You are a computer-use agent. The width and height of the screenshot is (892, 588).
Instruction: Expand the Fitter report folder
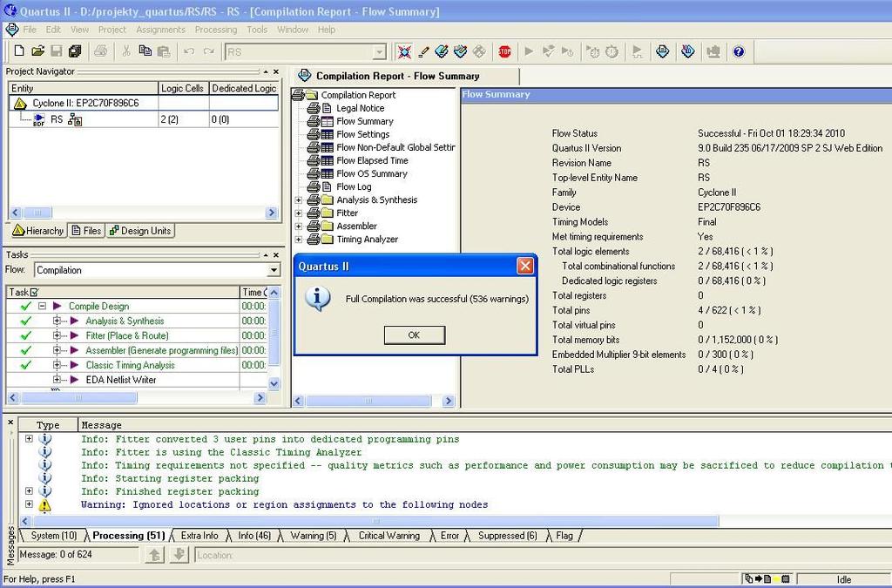click(298, 213)
